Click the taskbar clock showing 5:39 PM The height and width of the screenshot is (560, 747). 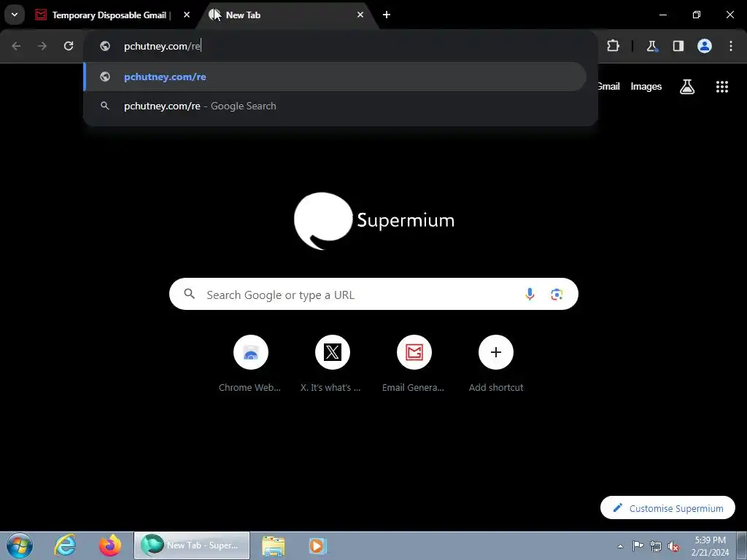tap(710, 546)
